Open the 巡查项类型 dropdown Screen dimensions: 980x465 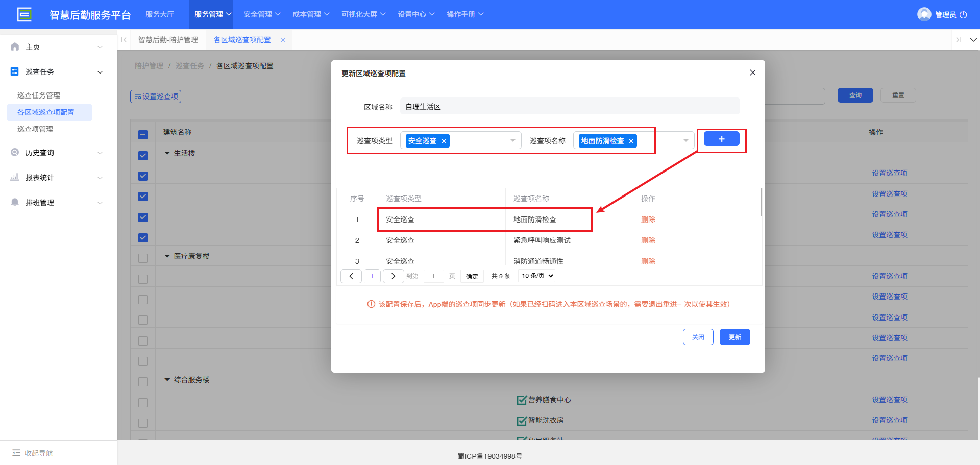461,140
